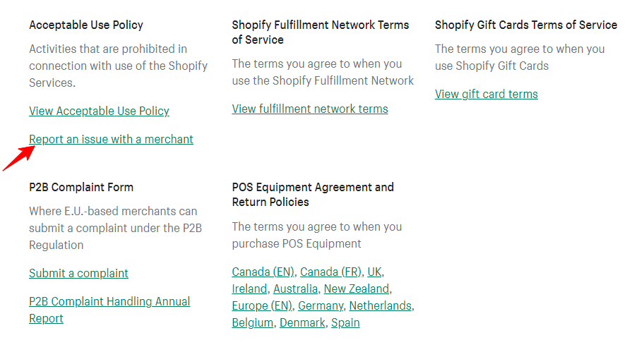Choose the New Zealand POS link
The image size is (644, 364).
coord(356,289)
